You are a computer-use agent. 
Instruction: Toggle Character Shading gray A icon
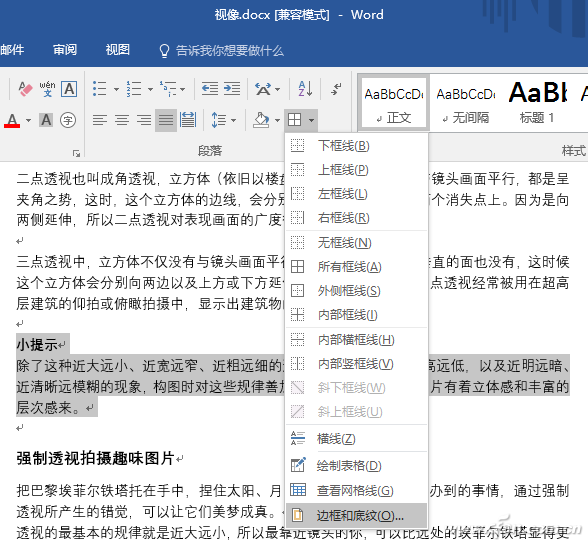click(46, 120)
